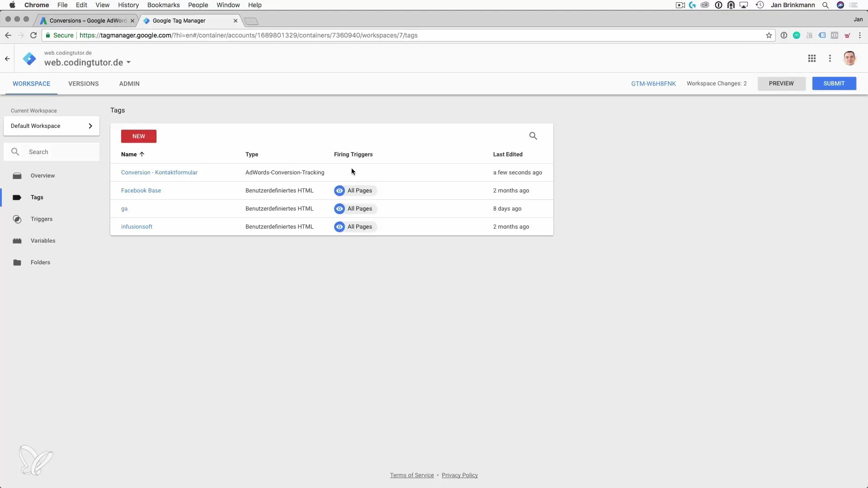868x488 pixels.
Task: Sort tags by Name column arrow
Action: (142, 155)
